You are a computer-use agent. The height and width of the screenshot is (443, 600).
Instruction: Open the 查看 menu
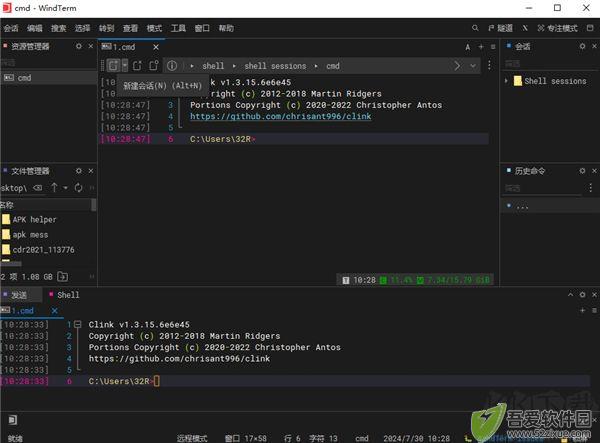point(130,28)
